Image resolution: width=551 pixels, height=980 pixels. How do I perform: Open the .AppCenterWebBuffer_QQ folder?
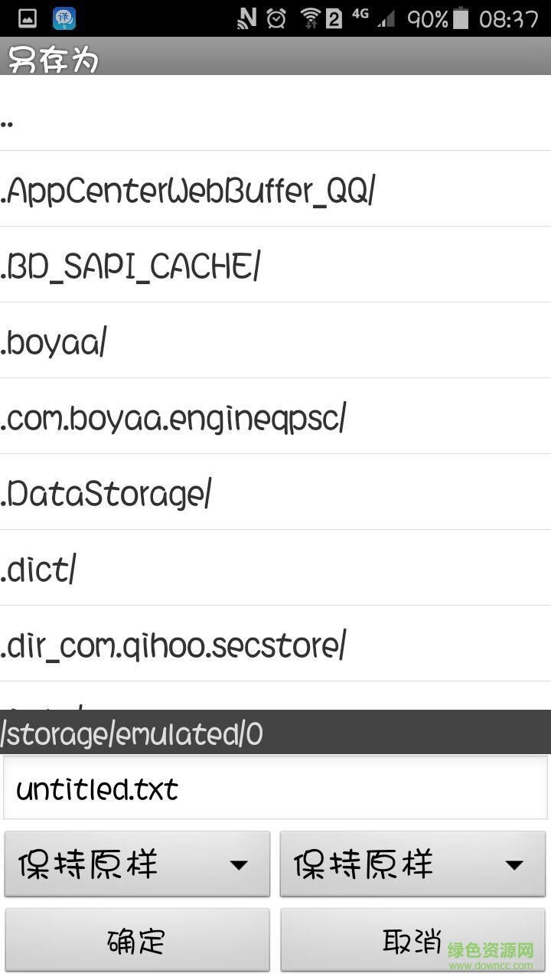tap(275, 189)
